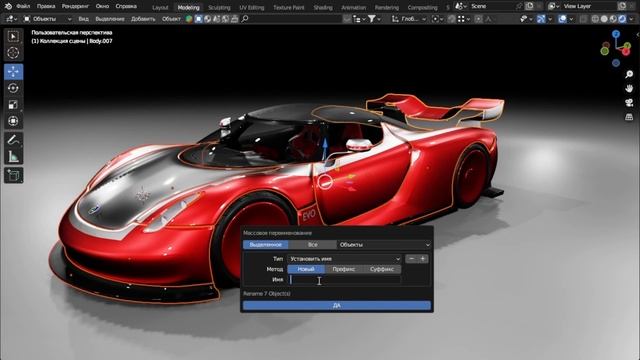Toggle show gizmo button

pos(540,19)
